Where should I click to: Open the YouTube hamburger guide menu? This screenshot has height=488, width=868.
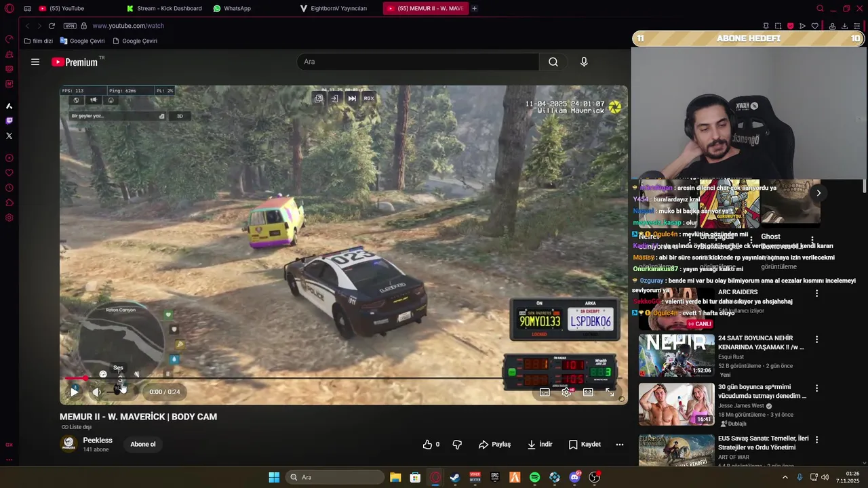click(35, 62)
